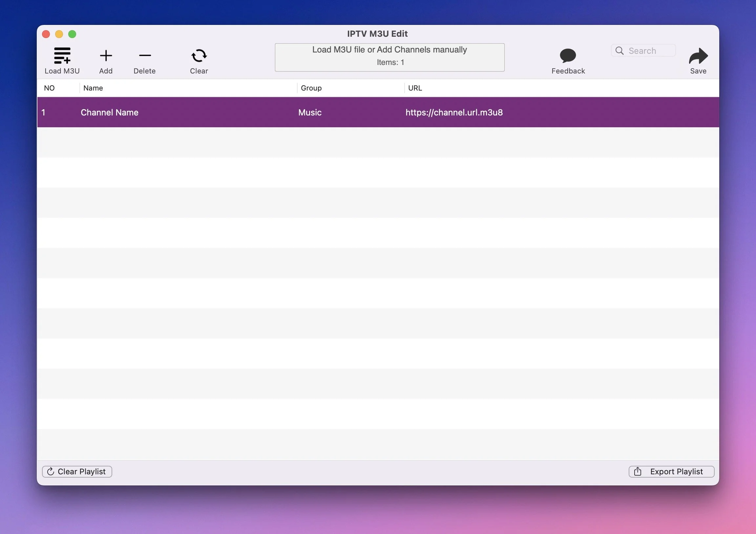Click circular arrow on Clear Playlist button

click(51, 471)
